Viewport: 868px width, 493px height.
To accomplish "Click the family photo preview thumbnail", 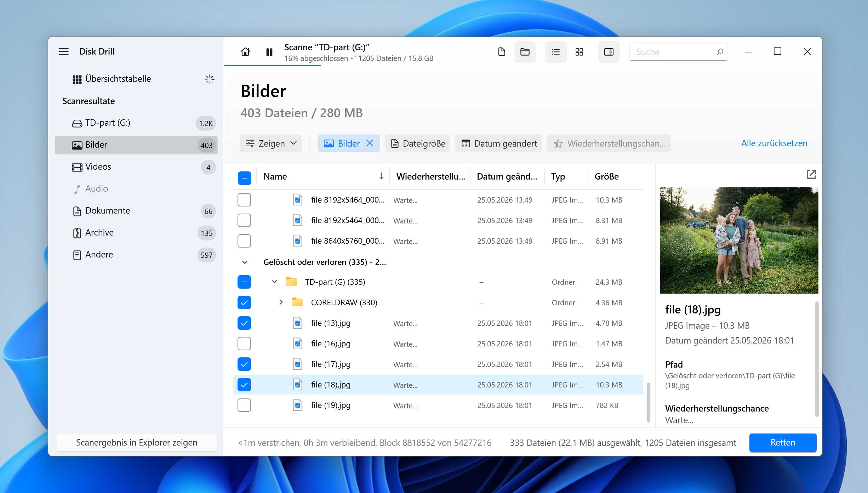I will click(739, 240).
